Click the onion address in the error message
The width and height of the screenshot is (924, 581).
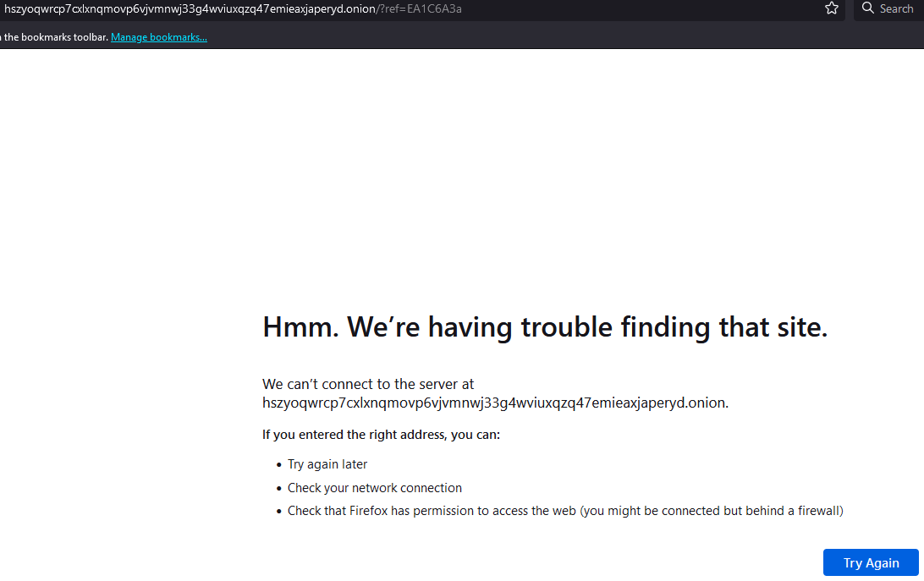pos(495,403)
